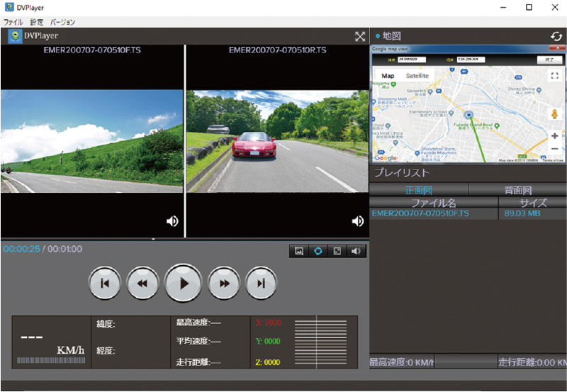Click the 最高速度:0 KM/h status entry
Image resolution: width=567 pixels, height=392 pixels.
click(x=401, y=362)
